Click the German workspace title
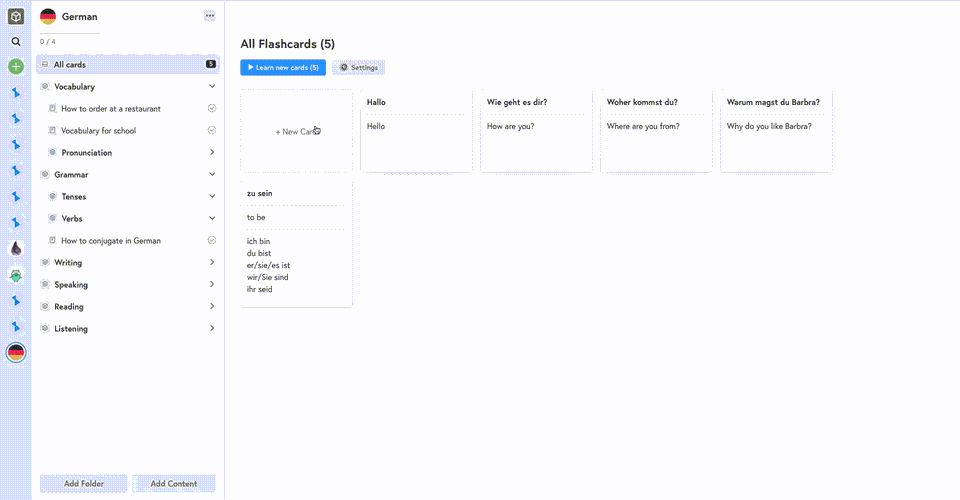This screenshot has width=960, height=500. (x=80, y=17)
